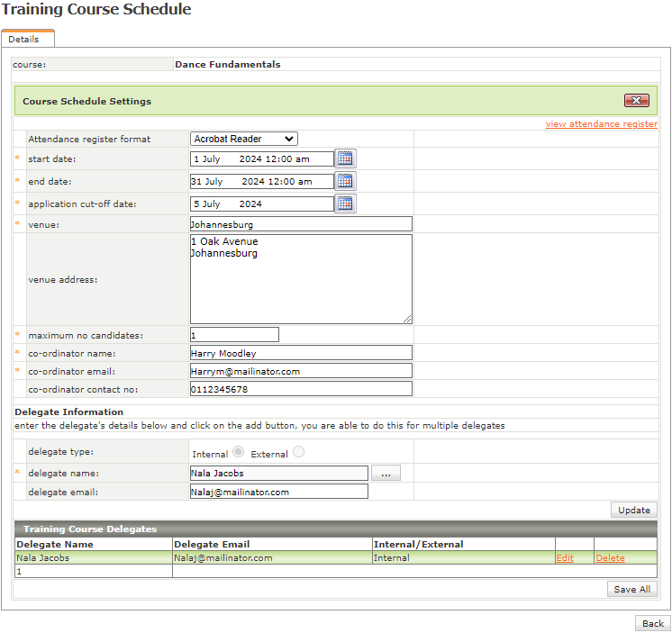Open the end date calendar picker

345,181
